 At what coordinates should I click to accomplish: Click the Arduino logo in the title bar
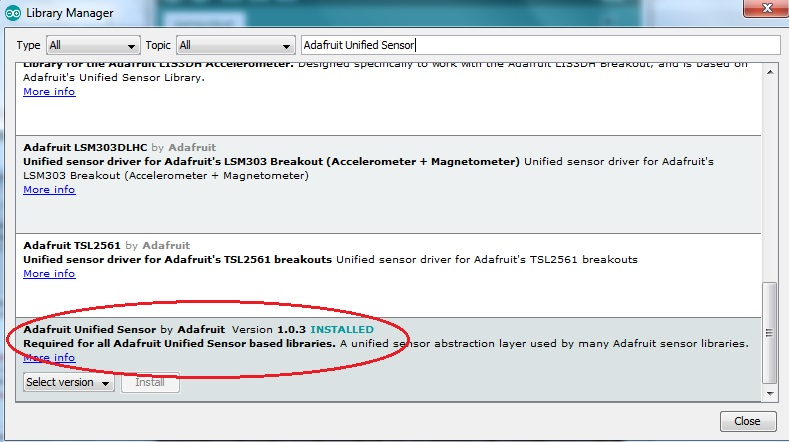tap(11, 13)
